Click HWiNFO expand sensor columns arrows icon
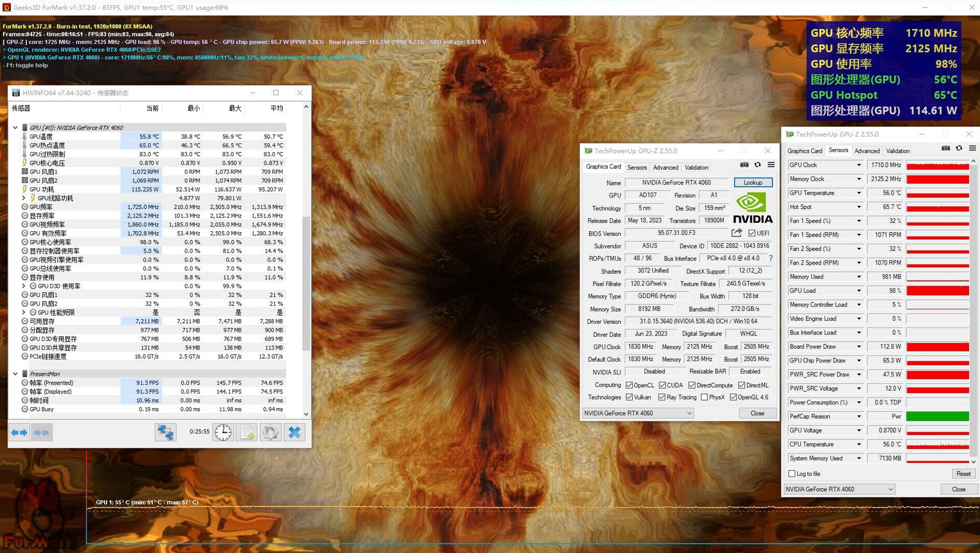This screenshot has height=553, width=980. [x=19, y=433]
